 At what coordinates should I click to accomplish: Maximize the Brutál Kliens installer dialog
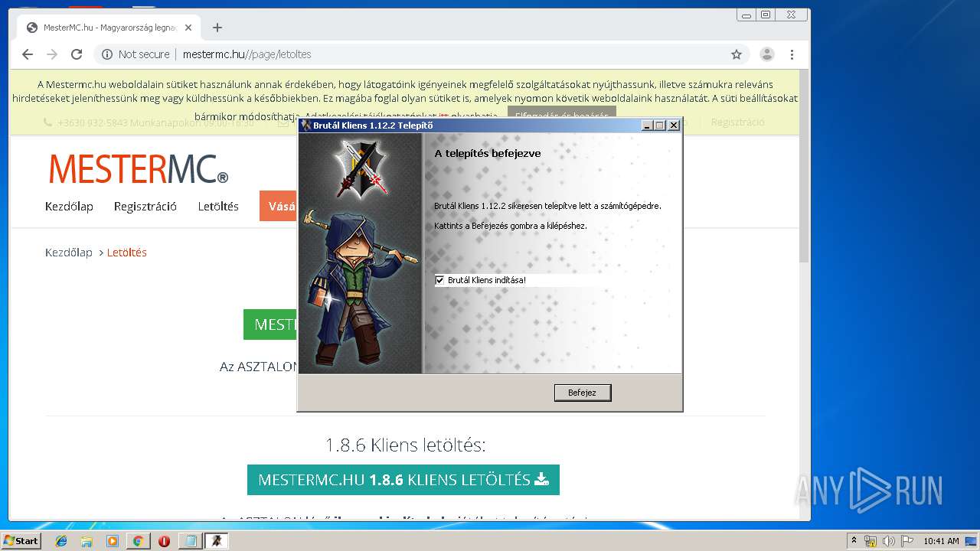pyautogui.click(x=660, y=126)
